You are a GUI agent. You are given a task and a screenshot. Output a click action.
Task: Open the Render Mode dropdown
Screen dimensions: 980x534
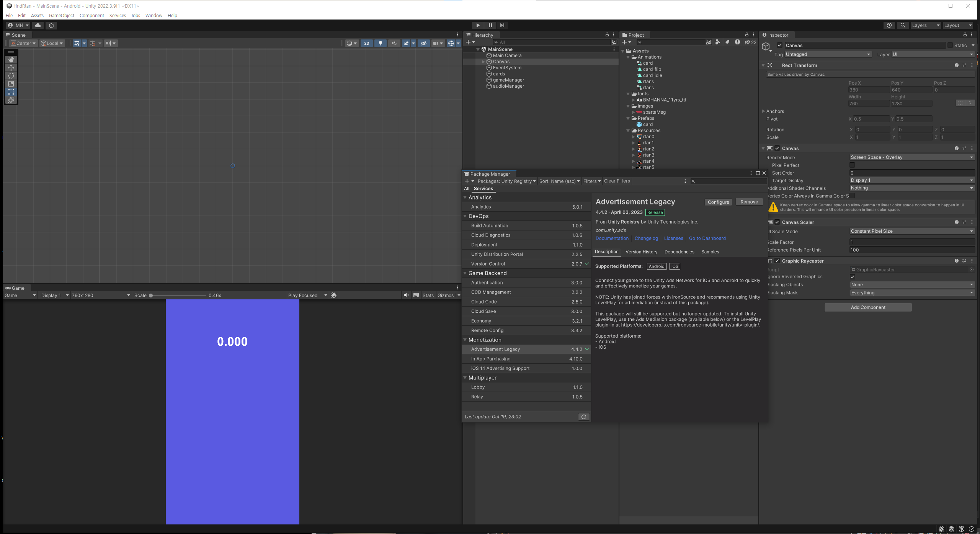coord(912,157)
